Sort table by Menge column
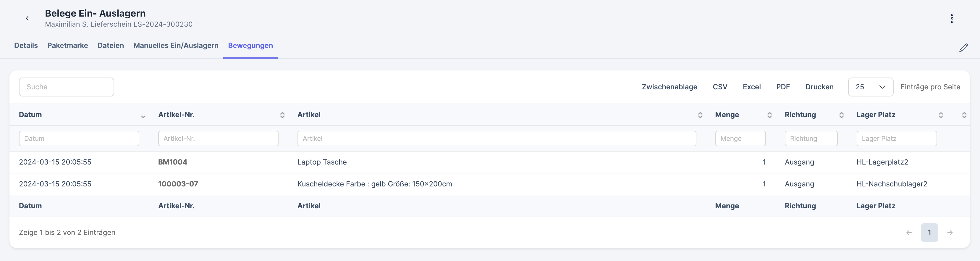This screenshot has height=261, width=980. (769, 115)
